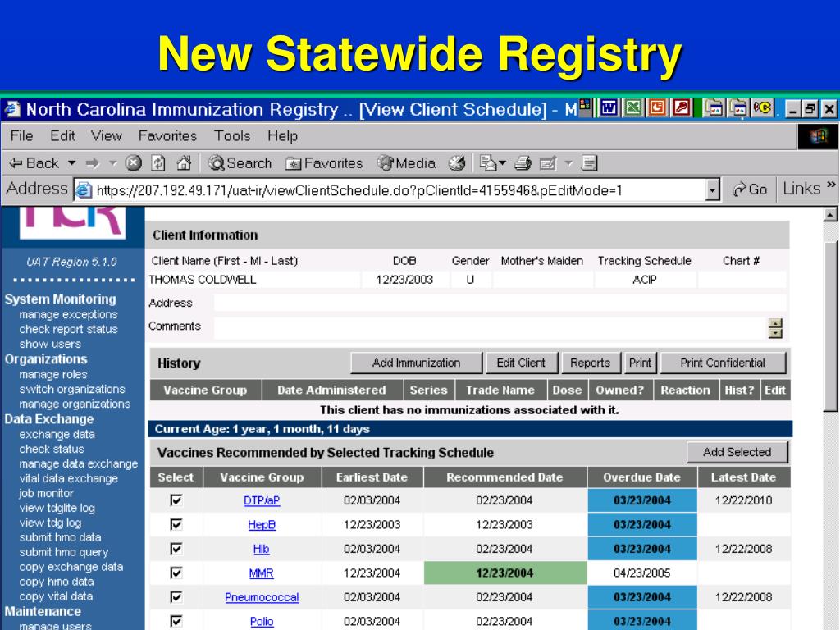Screen dimensions: 840x630
Task: Open the Mail icon dropdown arrow
Action: [502, 162]
